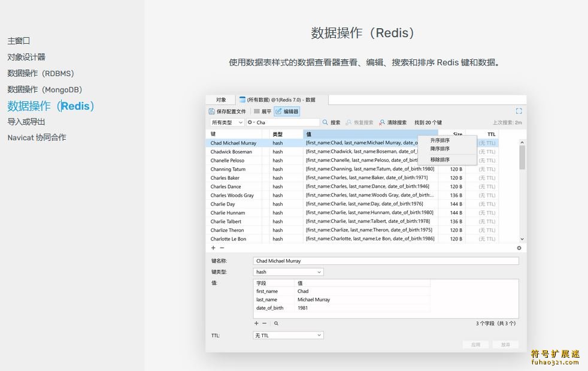Select 数据操作 (Redis) sidebar link
Image resolution: width=588 pixels, height=371 pixels.
click(51, 106)
